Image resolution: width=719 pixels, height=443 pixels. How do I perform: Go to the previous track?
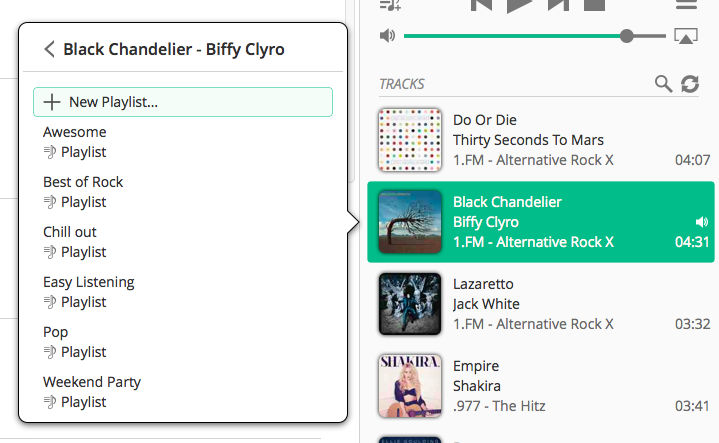point(481,5)
